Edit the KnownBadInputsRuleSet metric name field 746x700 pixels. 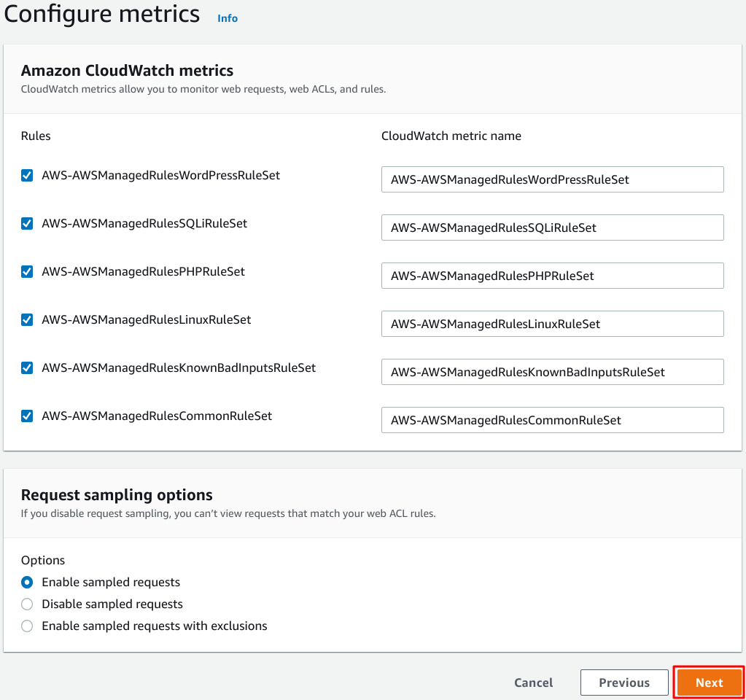click(552, 372)
